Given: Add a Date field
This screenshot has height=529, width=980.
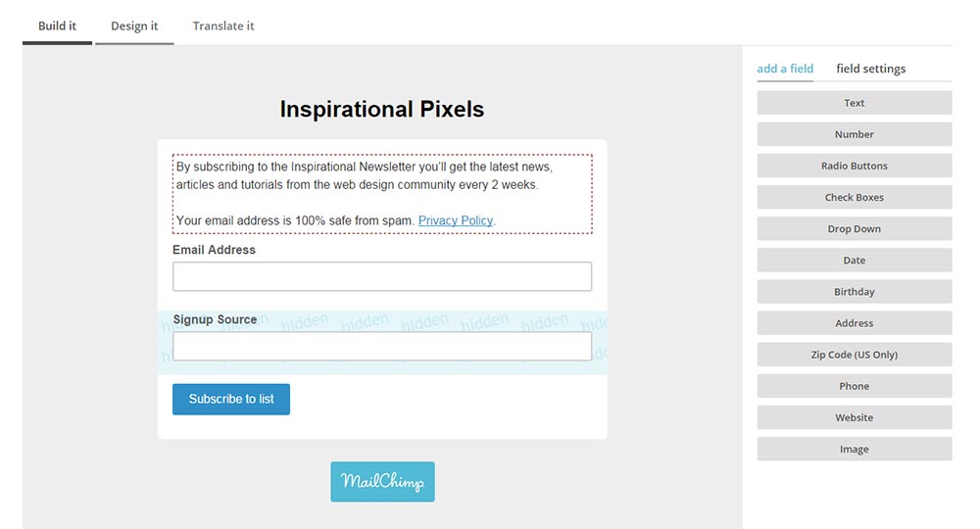Looking at the screenshot, I should [854, 260].
